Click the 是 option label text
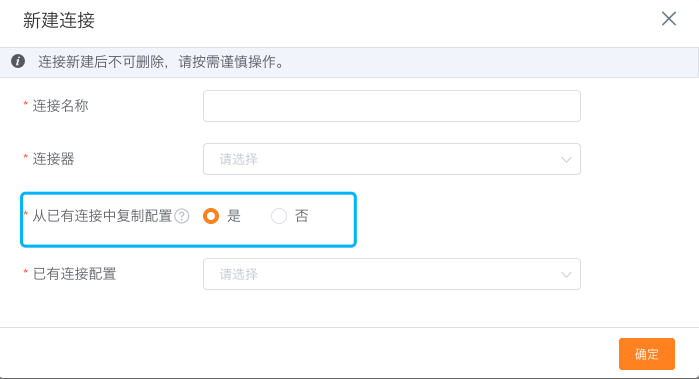The height and width of the screenshot is (379, 699). (234, 216)
